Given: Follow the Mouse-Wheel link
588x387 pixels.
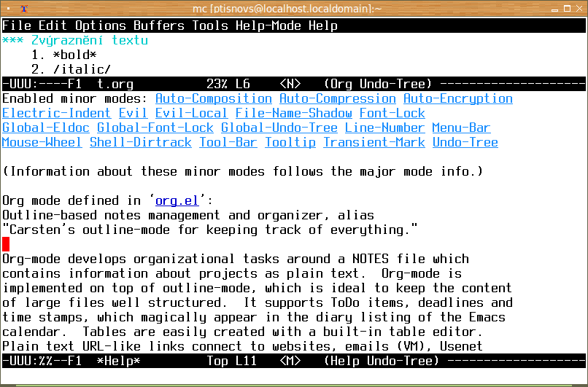Looking at the screenshot, I should tap(42, 142).
